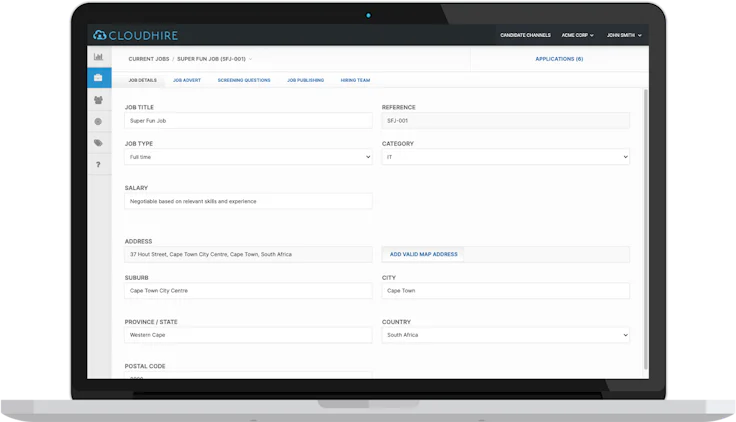Viewport: 736px width, 422px height.
Task: Open the dashboard chart icon in sidebar
Action: [x=98, y=57]
